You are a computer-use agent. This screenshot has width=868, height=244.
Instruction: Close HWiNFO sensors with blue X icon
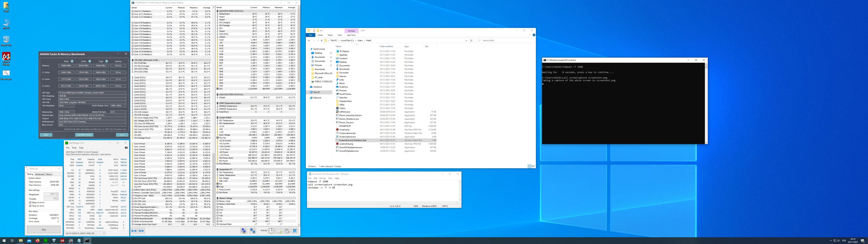(295, 231)
